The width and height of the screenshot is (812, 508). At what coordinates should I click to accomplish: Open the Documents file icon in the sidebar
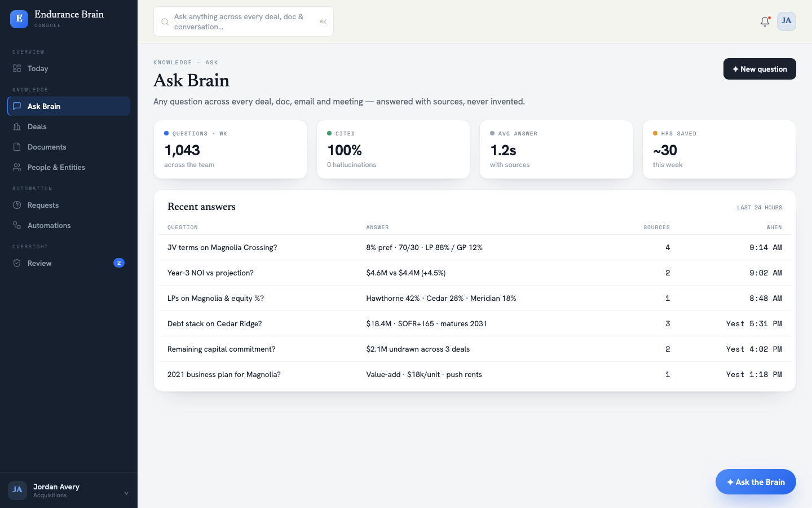(17, 147)
